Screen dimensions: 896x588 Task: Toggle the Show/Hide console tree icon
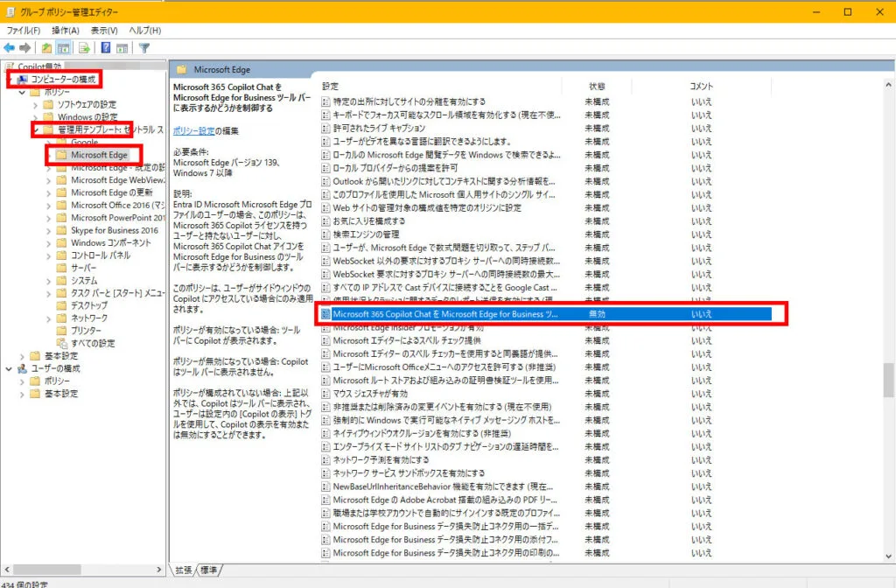click(63, 48)
